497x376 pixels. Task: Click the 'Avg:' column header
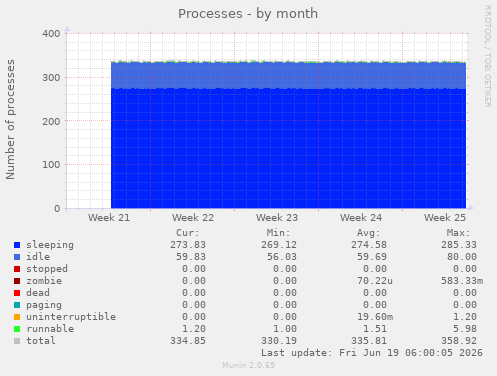tap(368, 233)
